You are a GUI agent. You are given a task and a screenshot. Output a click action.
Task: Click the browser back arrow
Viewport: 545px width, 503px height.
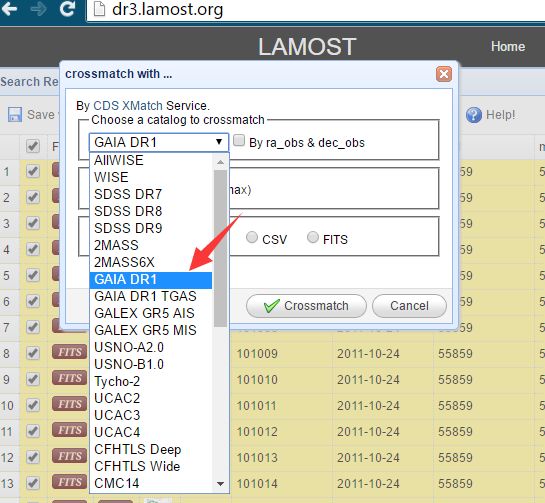pyautogui.click(x=9, y=9)
